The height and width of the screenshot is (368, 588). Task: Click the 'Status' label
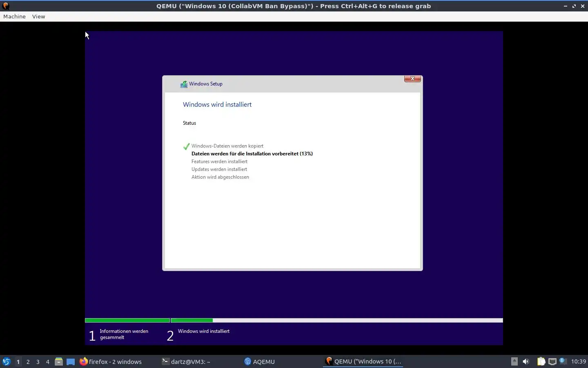click(x=189, y=123)
